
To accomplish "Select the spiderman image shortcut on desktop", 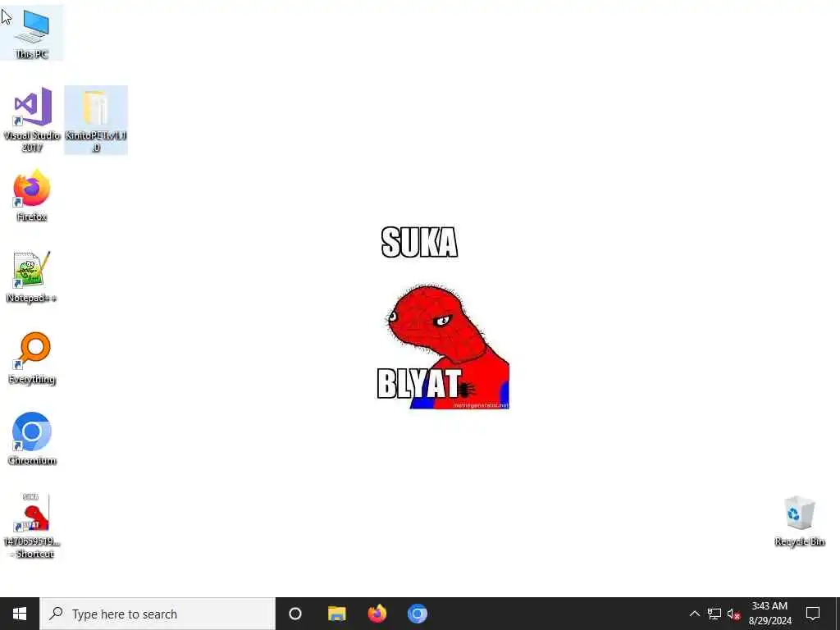I will (32, 526).
